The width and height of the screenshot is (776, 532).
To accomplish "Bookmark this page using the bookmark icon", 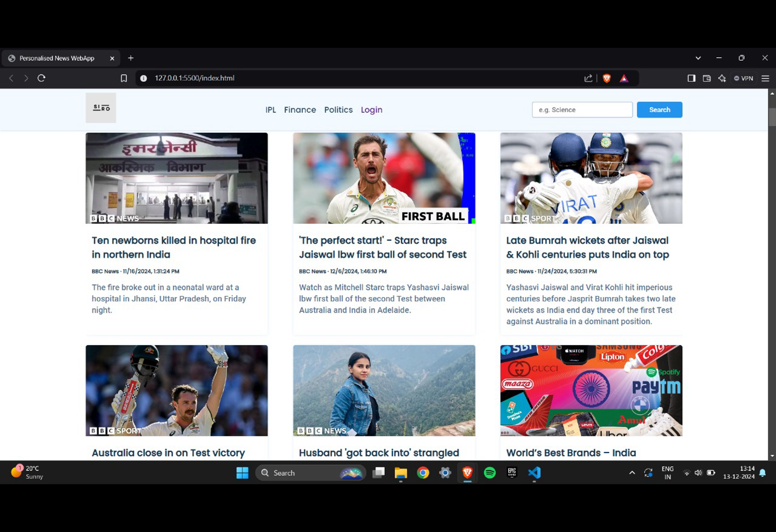I will [124, 78].
